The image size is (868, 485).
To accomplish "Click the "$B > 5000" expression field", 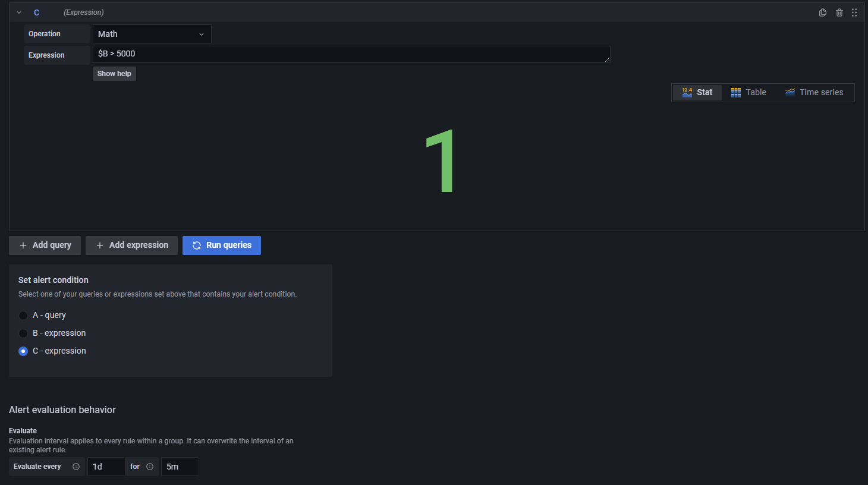I will tap(351, 53).
